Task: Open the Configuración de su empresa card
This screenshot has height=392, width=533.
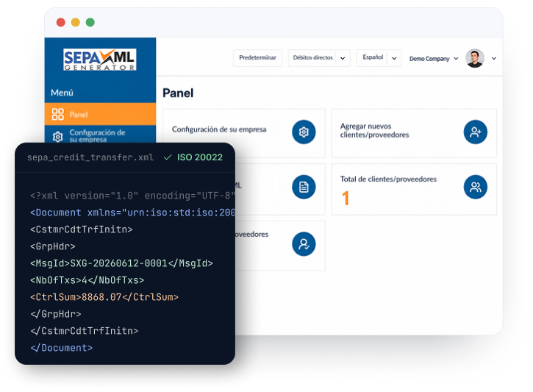Action: [244, 133]
